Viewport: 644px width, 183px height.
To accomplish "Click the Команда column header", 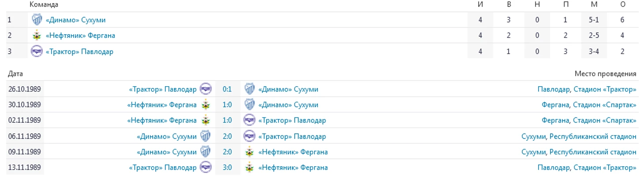I will click(x=44, y=4).
